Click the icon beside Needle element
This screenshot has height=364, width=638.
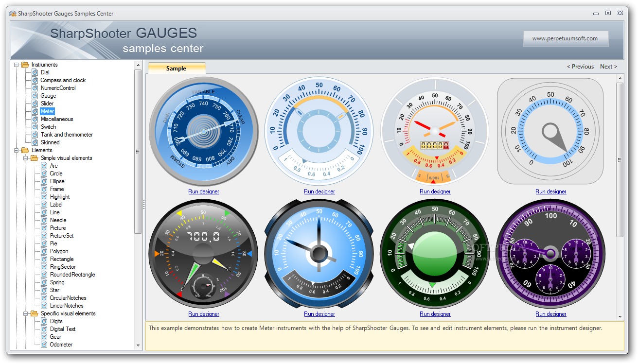point(44,220)
